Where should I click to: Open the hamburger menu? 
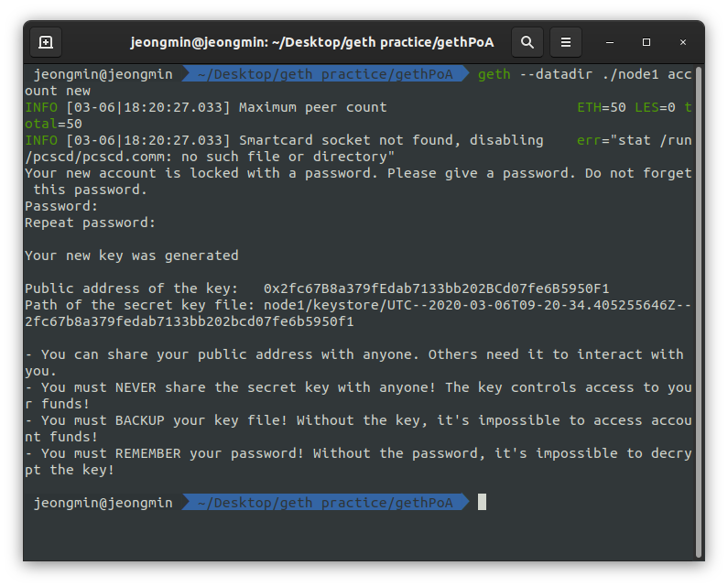tap(566, 42)
